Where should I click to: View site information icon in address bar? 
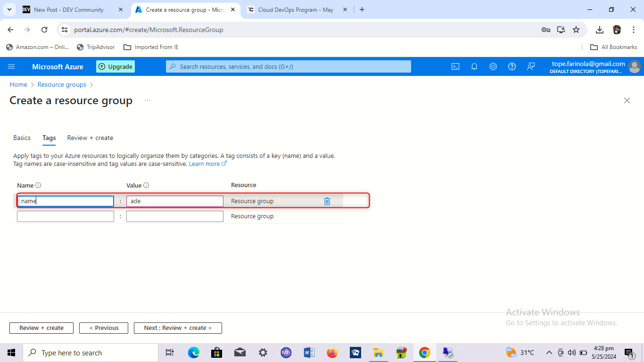click(65, 30)
